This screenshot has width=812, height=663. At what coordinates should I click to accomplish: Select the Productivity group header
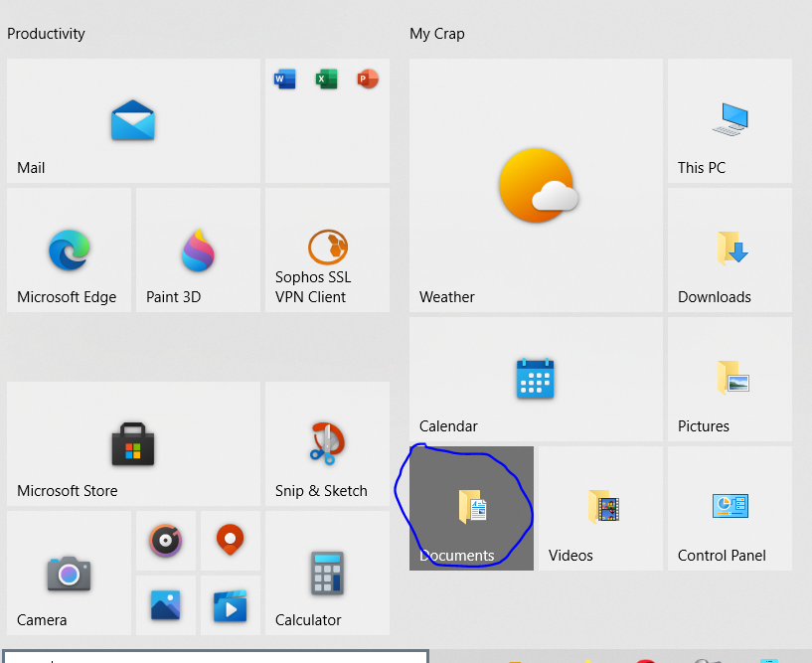click(x=46, y=34)
